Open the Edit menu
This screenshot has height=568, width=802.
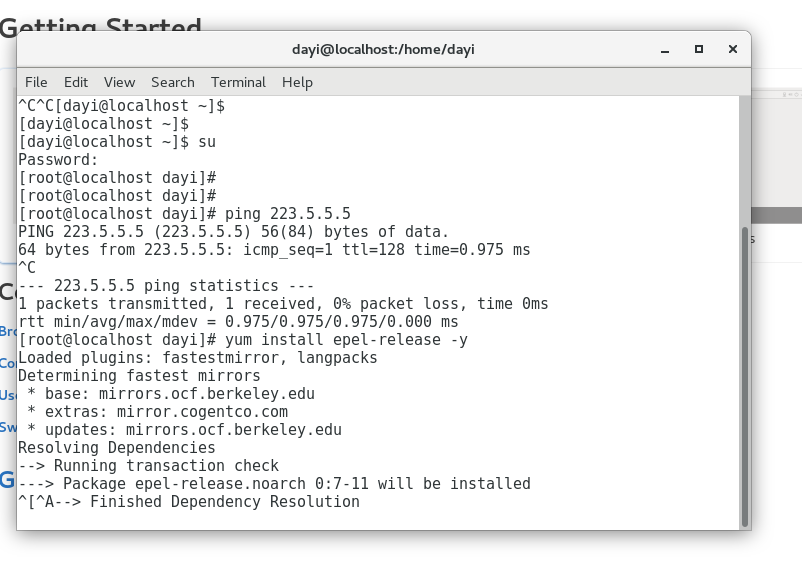click(x=76, y=82)
